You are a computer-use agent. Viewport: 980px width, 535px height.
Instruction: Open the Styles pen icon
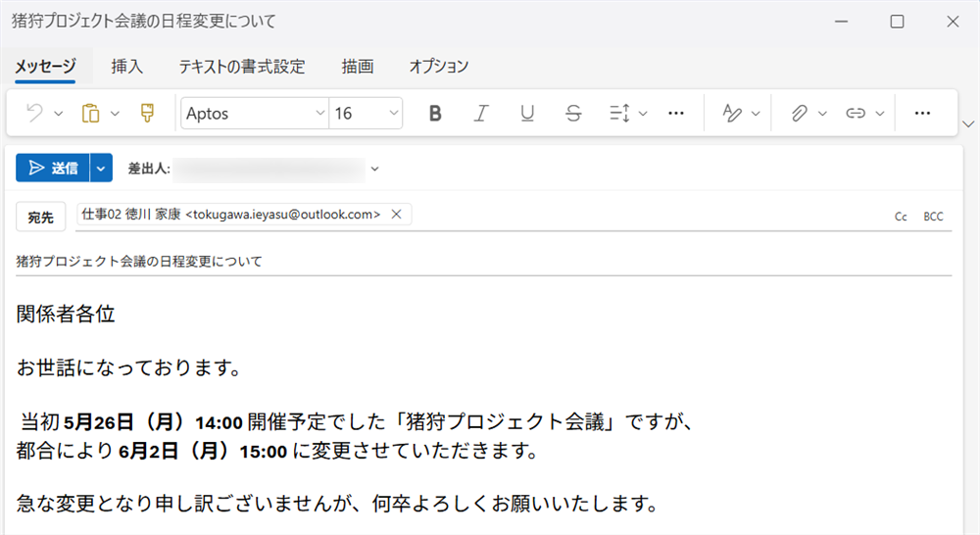(732, 114)
